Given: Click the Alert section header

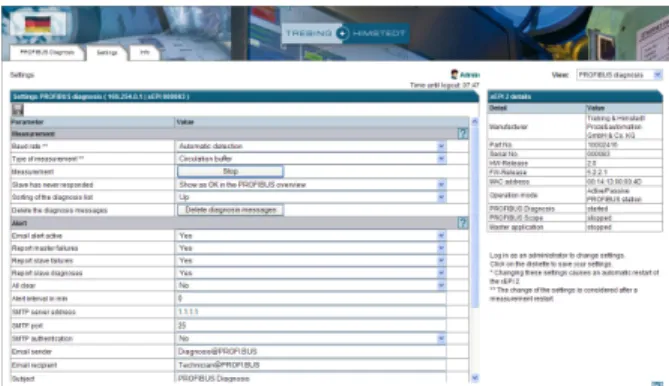Looking at the screenshot, I should coord(239,223).
